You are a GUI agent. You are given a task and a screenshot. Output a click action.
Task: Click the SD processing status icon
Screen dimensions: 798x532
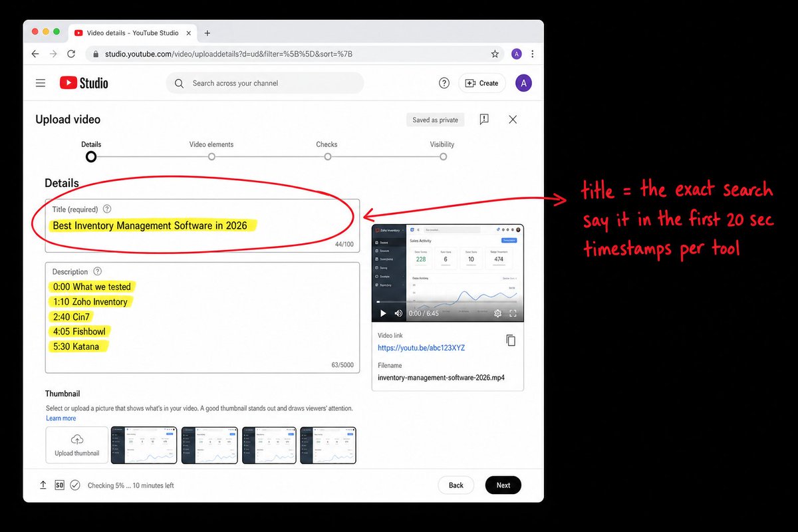tap(59, 485)
